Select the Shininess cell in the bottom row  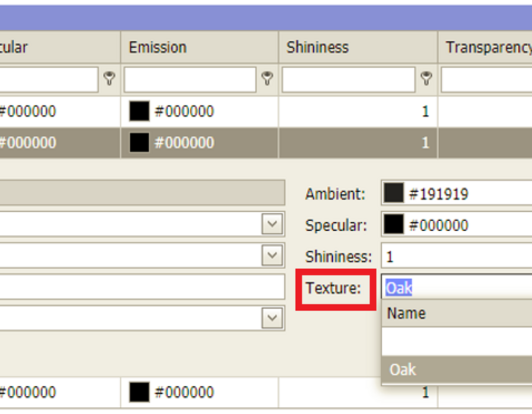click(358, 392)
